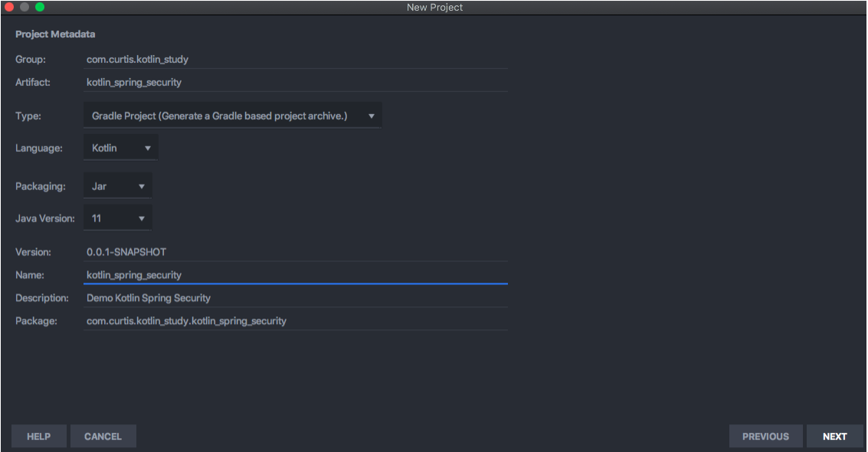
Task: Click the CANCEL button
Action: pyautogui.click(x=103, y=437)
